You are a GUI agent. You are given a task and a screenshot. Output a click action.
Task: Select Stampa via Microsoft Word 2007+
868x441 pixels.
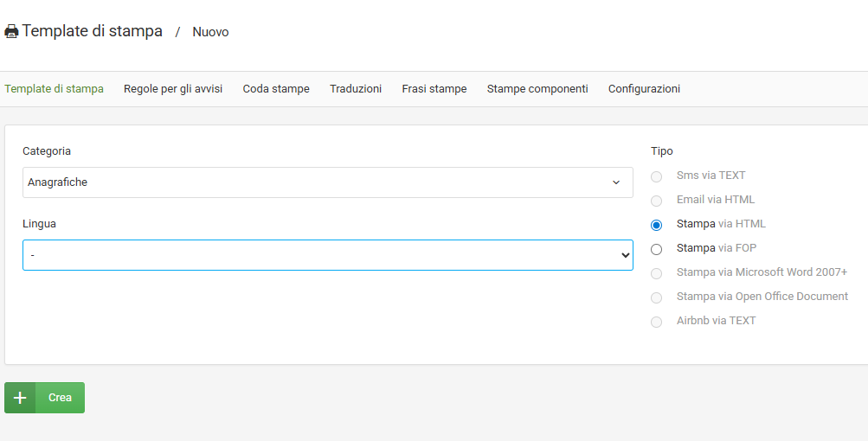point(657,273)
